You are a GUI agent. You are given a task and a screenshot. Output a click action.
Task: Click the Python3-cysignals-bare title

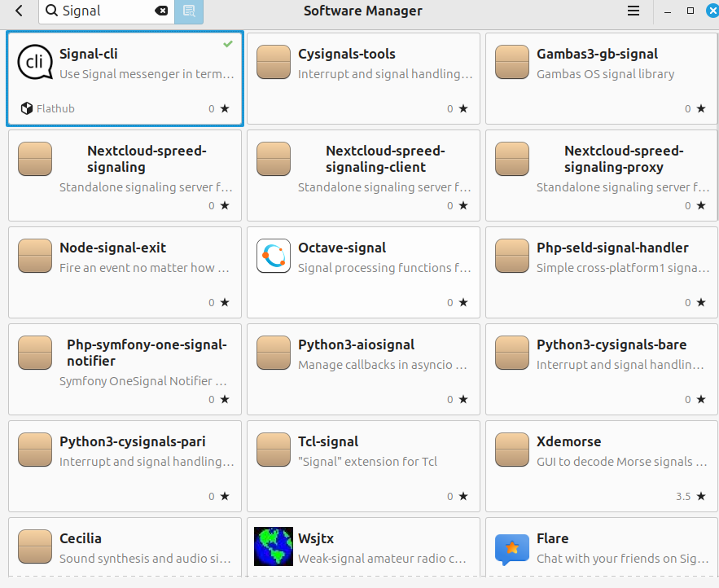tap(612, 344)
